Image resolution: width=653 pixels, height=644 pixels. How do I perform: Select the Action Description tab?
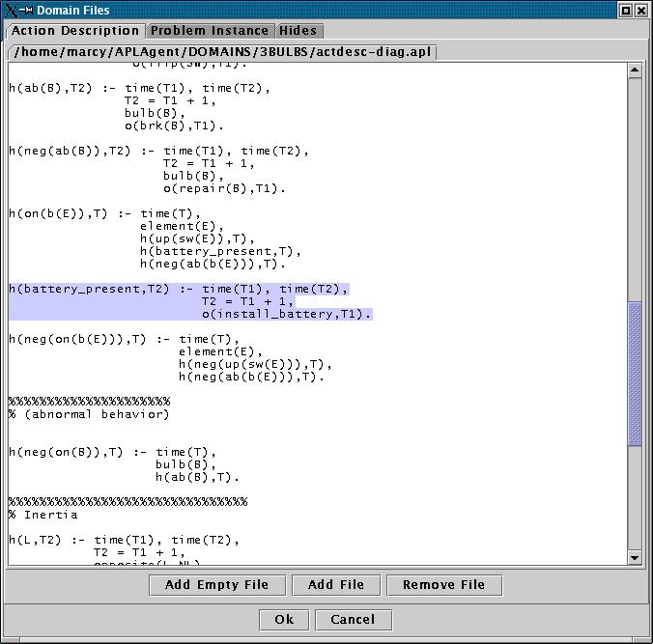[x=76, y=31]
